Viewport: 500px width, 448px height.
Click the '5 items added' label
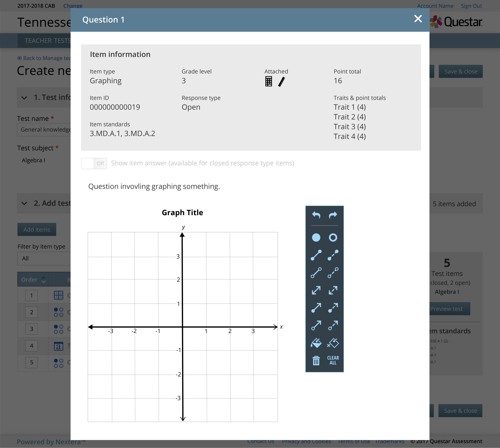tap(454, 204)
